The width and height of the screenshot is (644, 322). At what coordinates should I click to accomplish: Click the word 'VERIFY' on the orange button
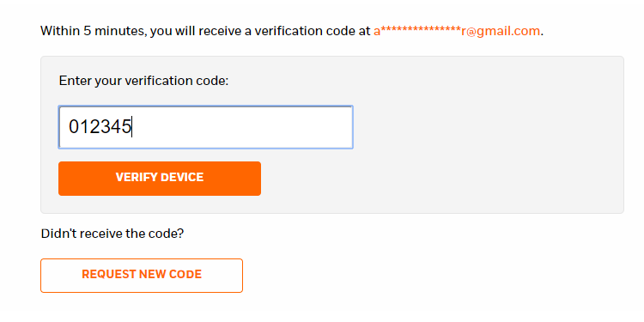pyautogui.click(x=137, y=178)
